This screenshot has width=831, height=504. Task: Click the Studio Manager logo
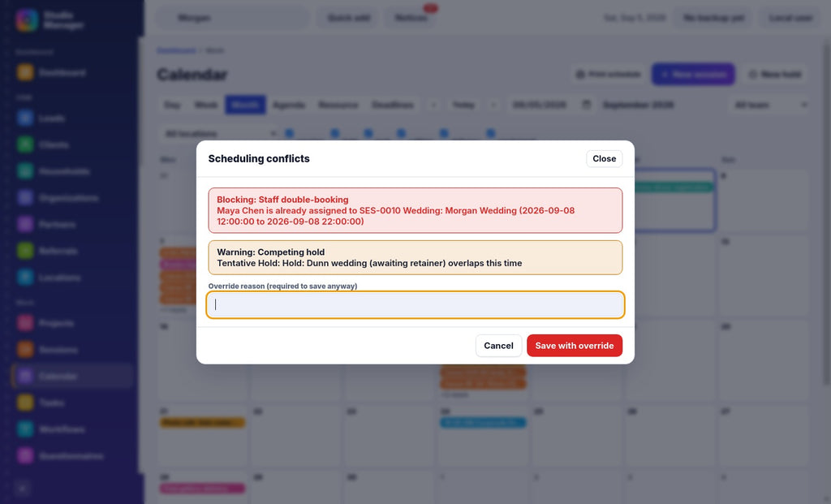pyautogui.click(x=27, y=19)
